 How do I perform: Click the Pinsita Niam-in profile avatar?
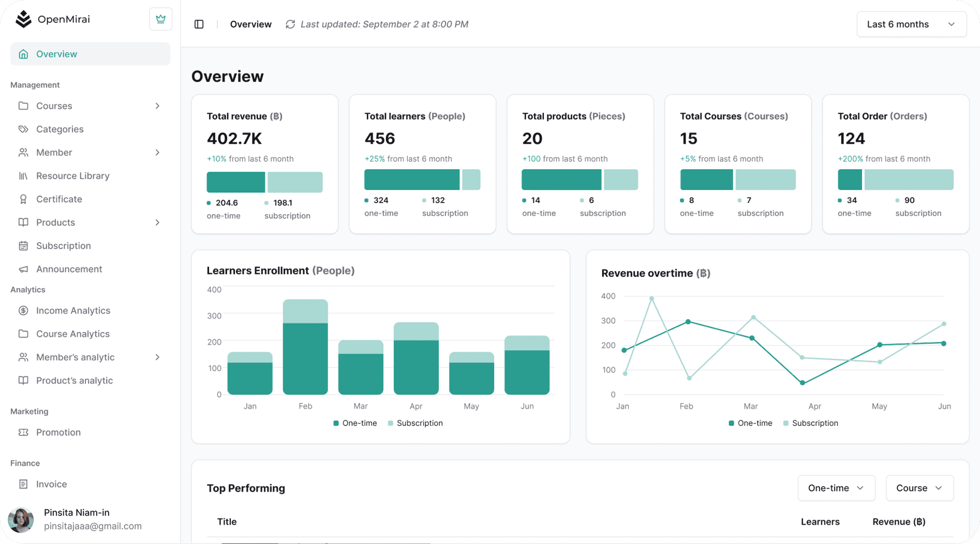[21, 520]
